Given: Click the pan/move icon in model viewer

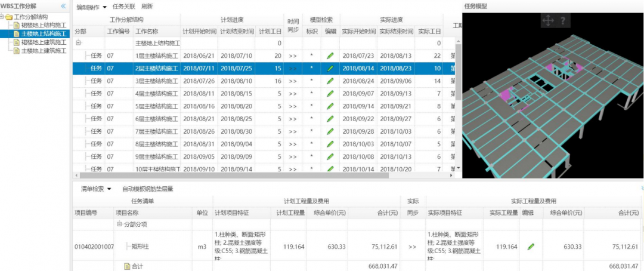Looking at the screenshot, I should coord(547,21).
